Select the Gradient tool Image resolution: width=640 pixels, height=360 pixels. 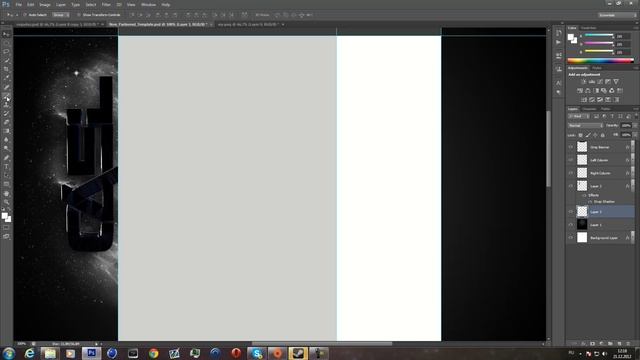[6, 131]
